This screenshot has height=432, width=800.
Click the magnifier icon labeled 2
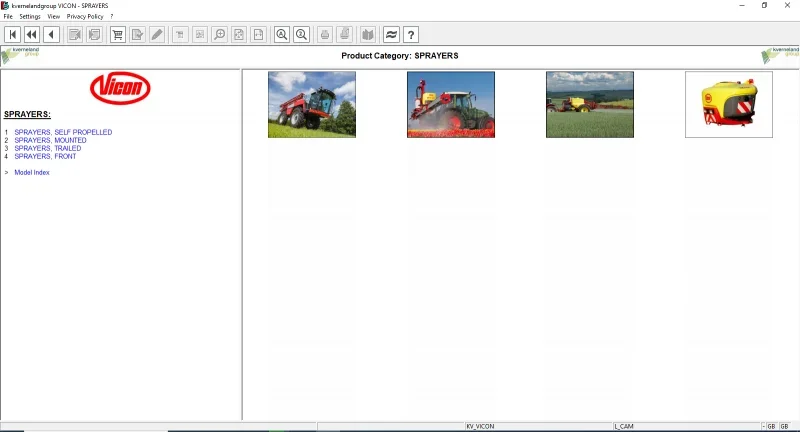point(302,35)
